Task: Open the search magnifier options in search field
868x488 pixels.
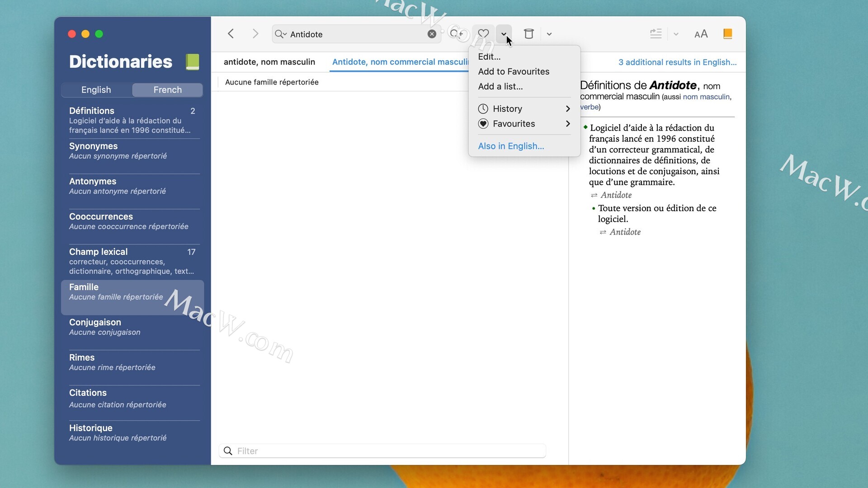Action: 281,34
